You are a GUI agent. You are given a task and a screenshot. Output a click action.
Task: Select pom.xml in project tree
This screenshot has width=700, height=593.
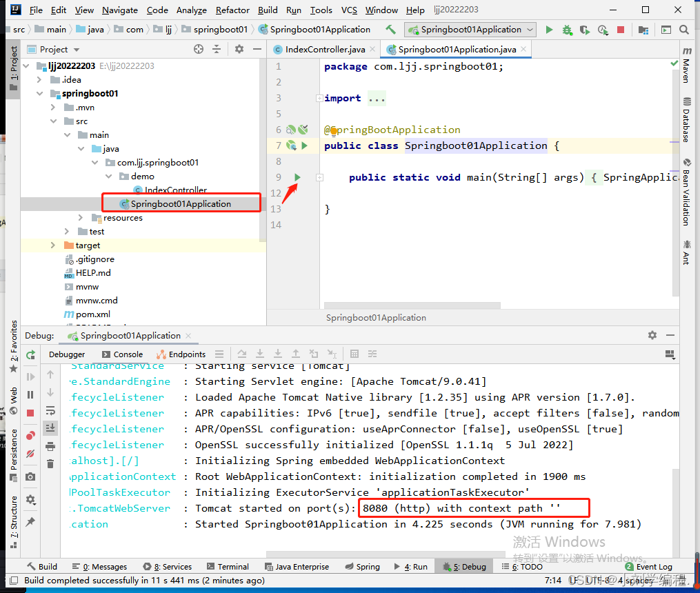click(x=93, y=314)
